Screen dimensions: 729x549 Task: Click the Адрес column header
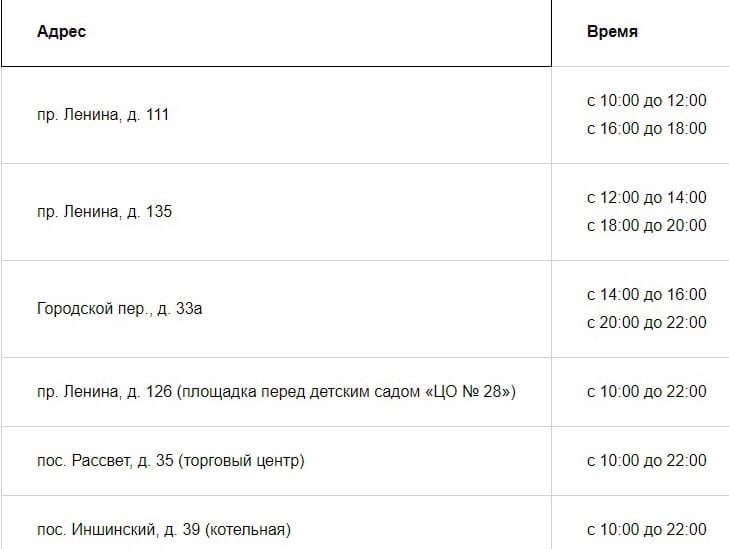point(62,32)
